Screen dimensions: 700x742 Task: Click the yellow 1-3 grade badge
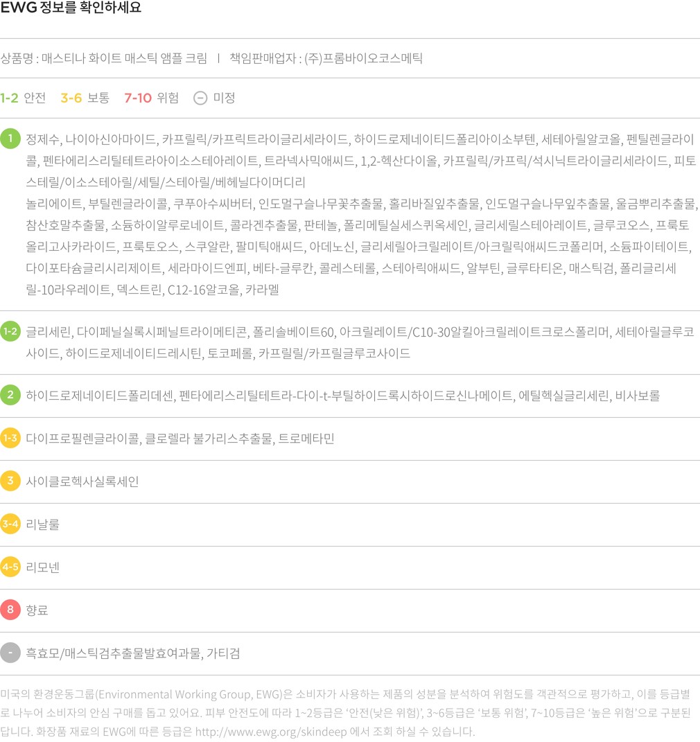coord(10,438)
